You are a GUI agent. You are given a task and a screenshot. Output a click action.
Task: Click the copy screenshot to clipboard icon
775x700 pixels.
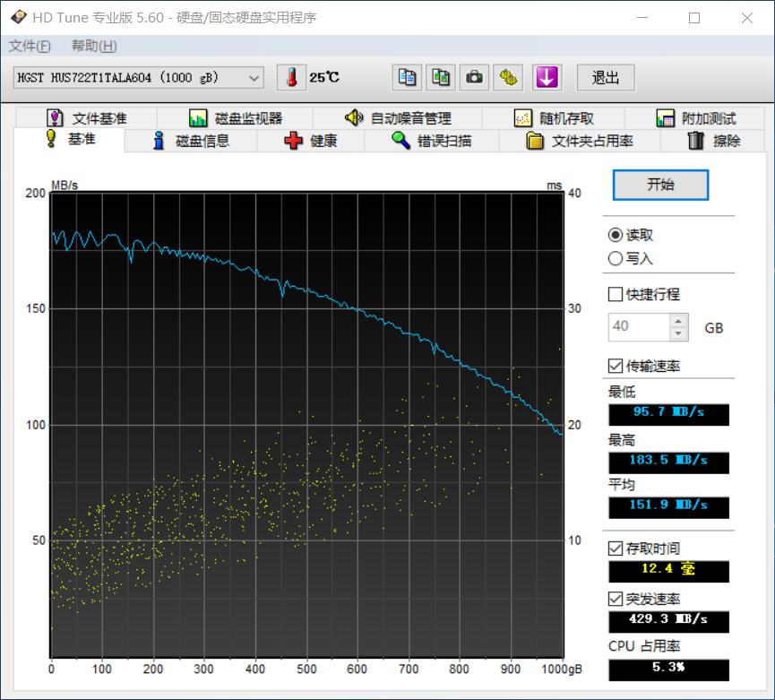click(x=441, y=78)
